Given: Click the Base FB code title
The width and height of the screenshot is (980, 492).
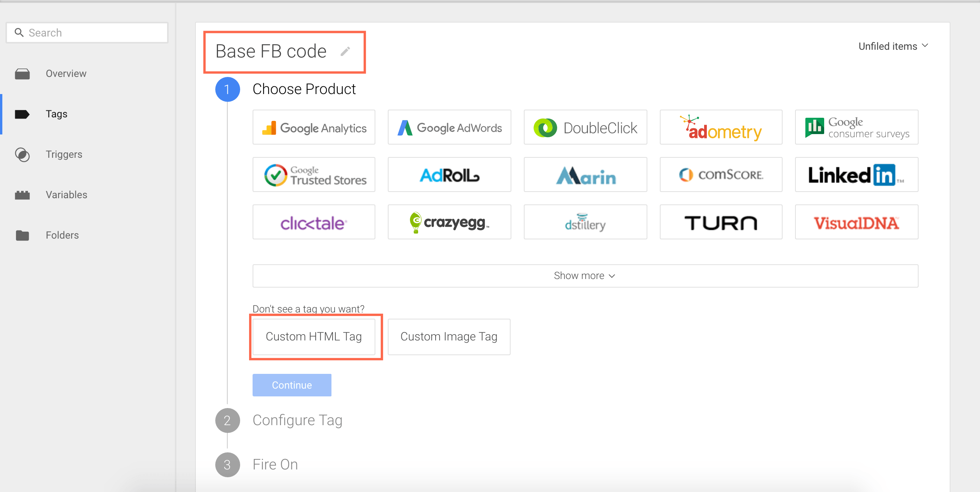Looking at the screenshot, I should [271, 51].
